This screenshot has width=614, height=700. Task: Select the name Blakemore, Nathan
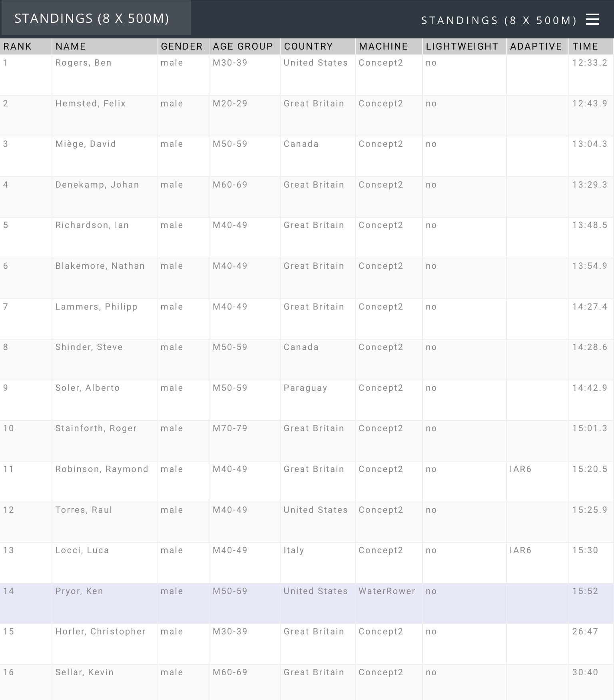click(100, 266)
